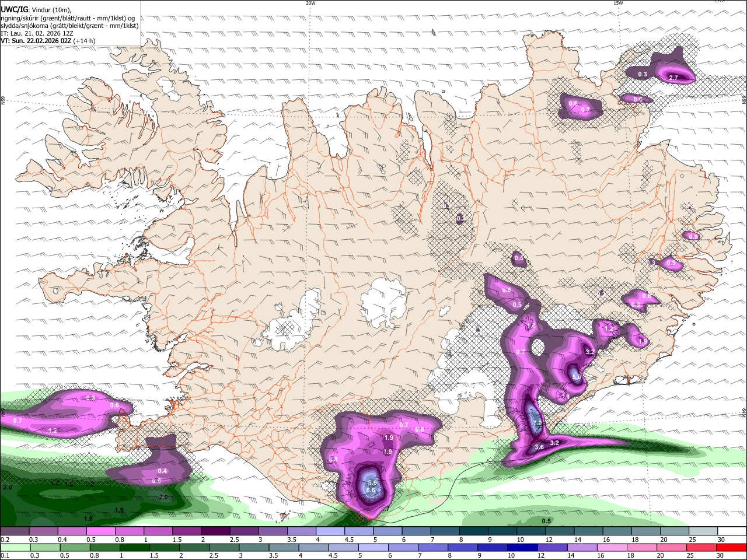Viewport: 747px width, 560px height.
Task: Select white swatch above 30 in purple scale
Action: [732, 531]
